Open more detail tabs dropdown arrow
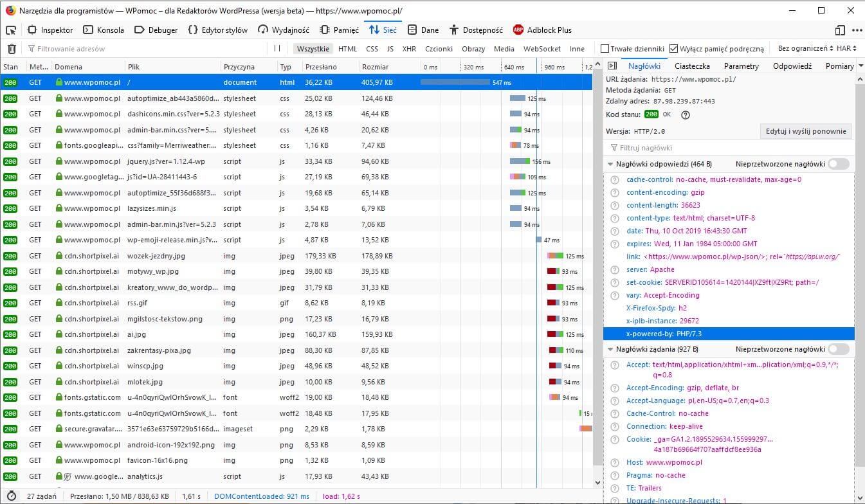This screenshot has height=504, width=865. 860,66
